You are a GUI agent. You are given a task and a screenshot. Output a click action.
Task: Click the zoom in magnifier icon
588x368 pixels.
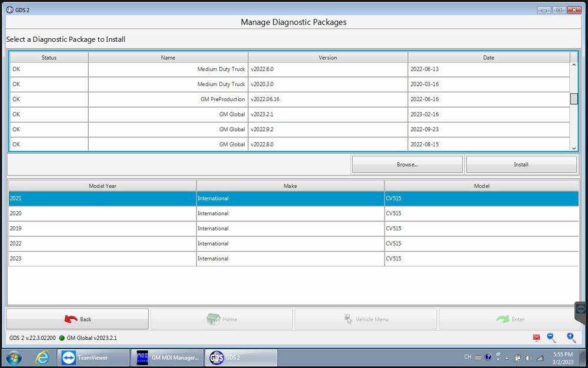571,337
